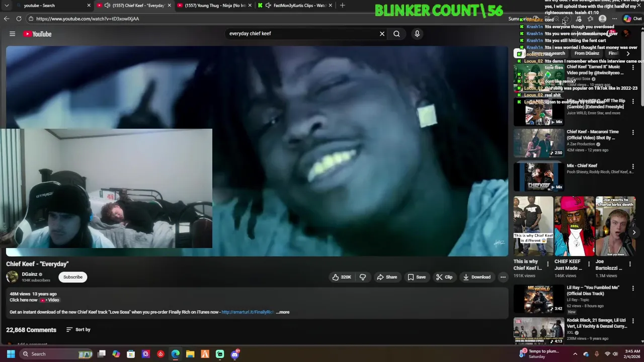The image size is (644, 362).
Task: Click the taskbar Search box
Action: [x=56, y=354]
